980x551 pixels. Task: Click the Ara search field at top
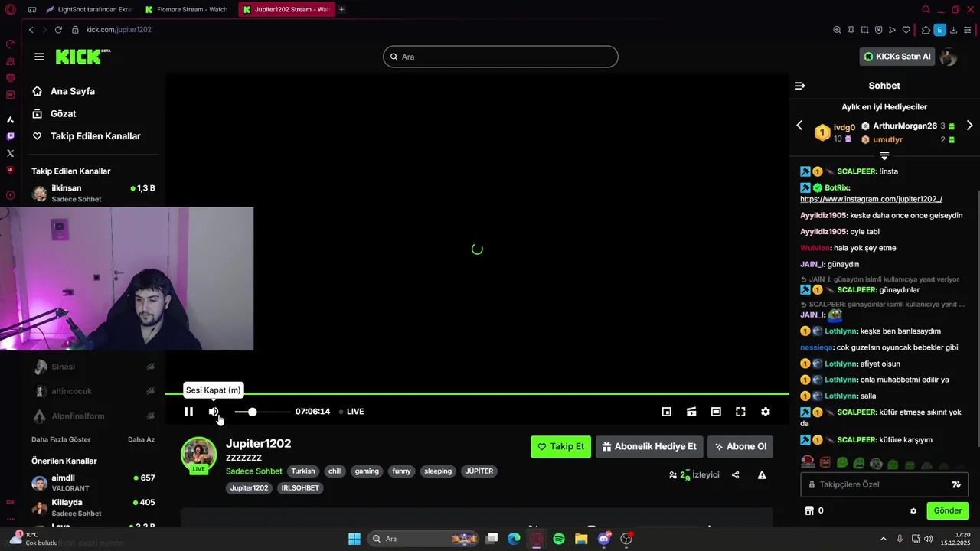coord(501,57)
